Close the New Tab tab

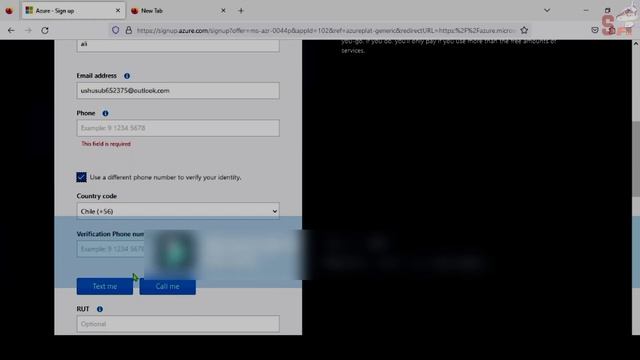[x=223, y=11]
